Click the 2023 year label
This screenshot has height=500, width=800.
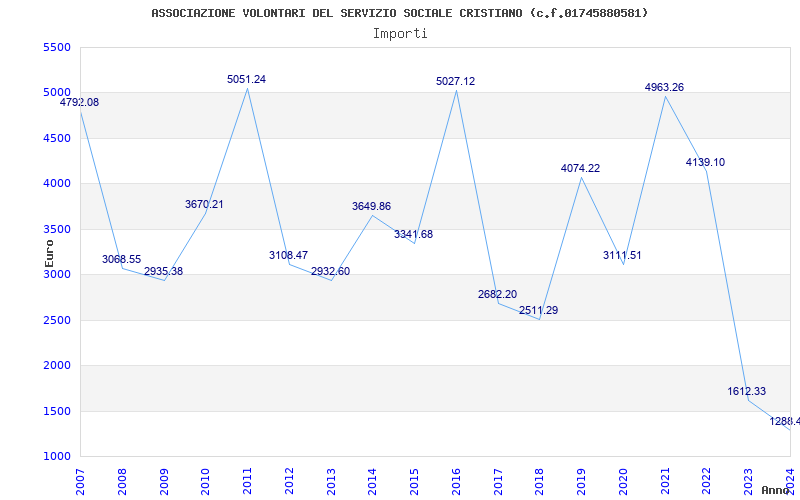(x=748, y=482)
